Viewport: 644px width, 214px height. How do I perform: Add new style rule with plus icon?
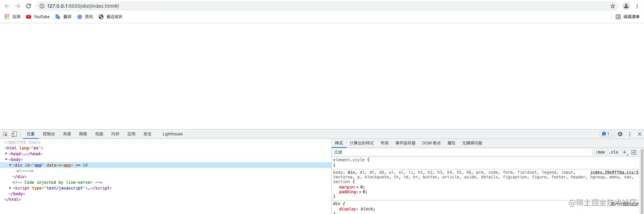coord(624,152)
